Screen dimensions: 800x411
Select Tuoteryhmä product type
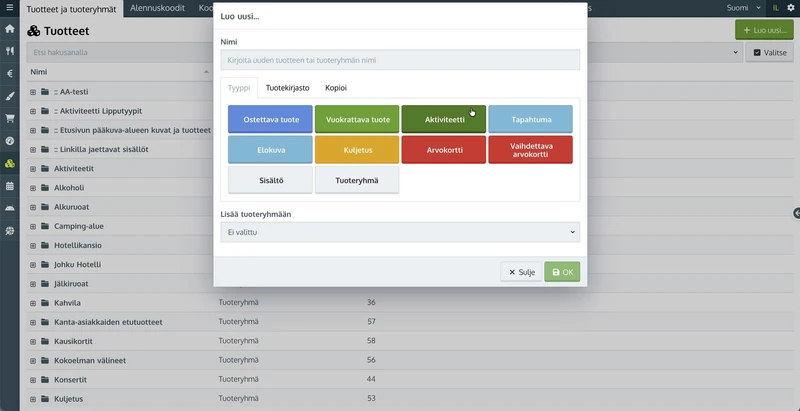point(357,180)
